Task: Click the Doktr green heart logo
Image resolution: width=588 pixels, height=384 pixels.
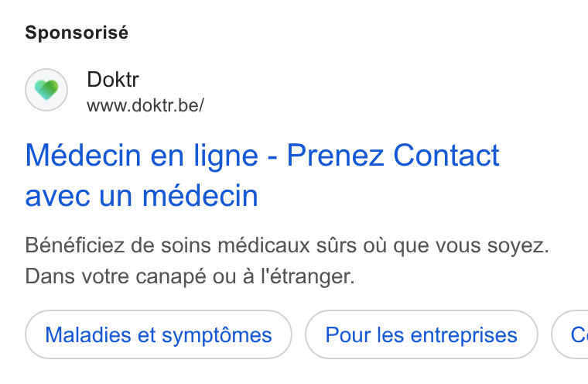Action: [x=46, y=90]
